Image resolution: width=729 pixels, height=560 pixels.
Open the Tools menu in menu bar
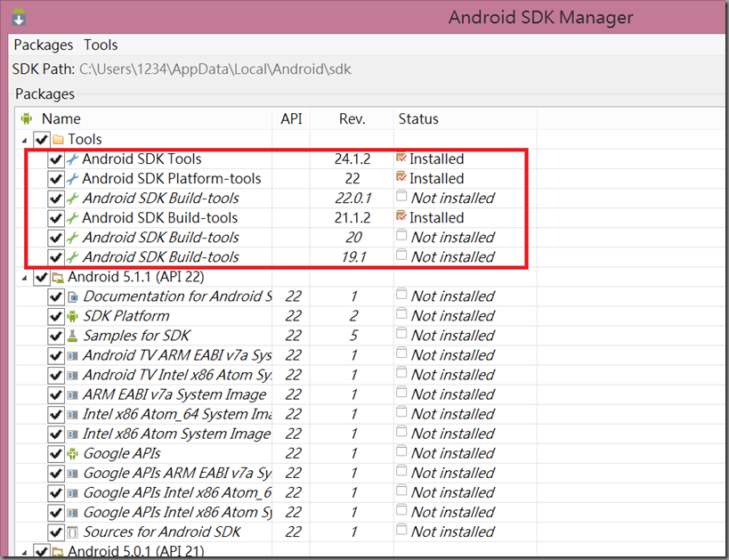tap(101, 45)
